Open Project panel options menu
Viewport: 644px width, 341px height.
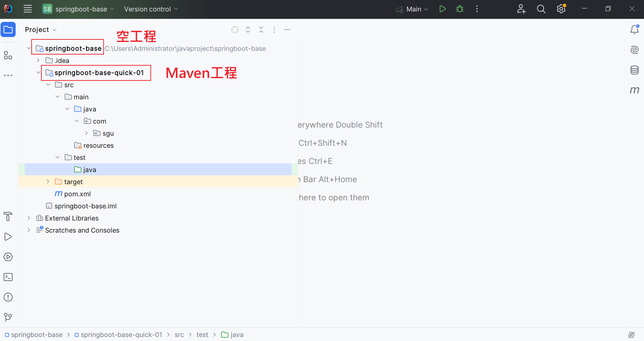coord(274,30)
